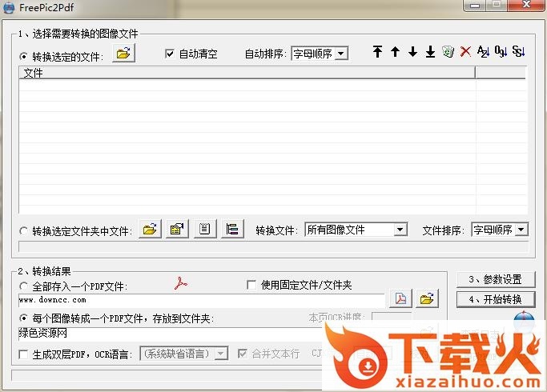547x392 pixels.
Task: Choose output PDF file with the PDF icon button
Action: [400, 298]
